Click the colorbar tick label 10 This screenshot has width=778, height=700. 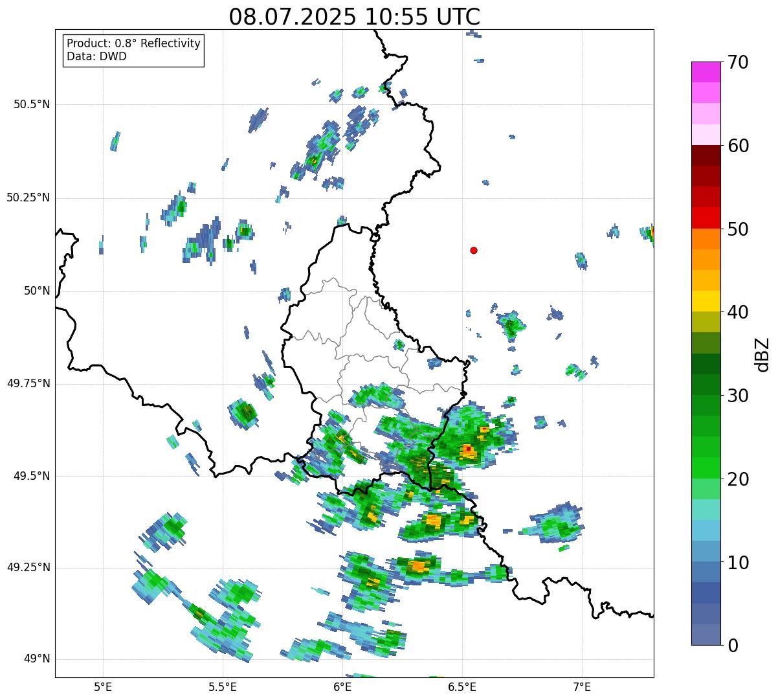(x=738, y=563)
